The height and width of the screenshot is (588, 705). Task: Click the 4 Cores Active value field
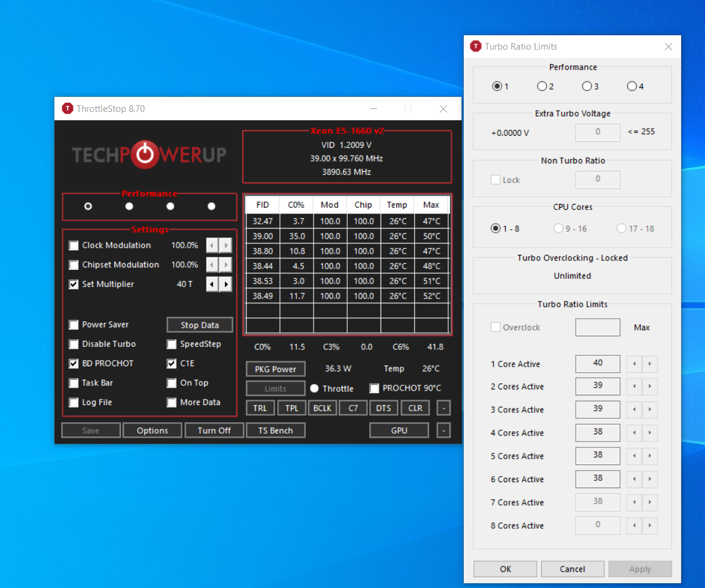597,433
